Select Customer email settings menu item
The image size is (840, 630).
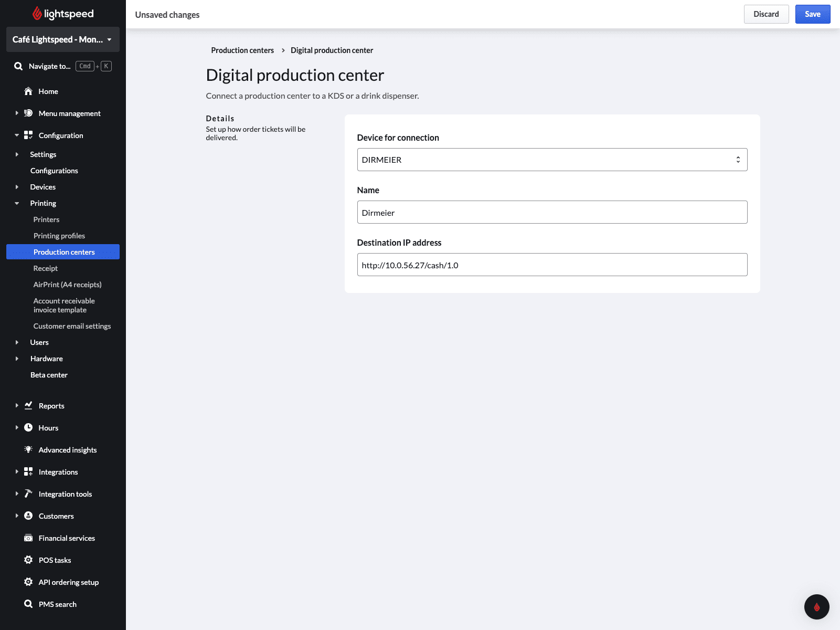point(72,326)
